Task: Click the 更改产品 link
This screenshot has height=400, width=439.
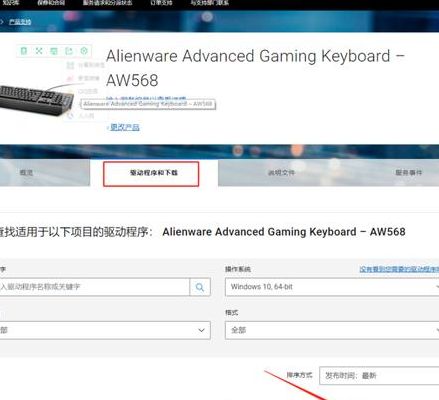Action: click(x=124, y=127)
